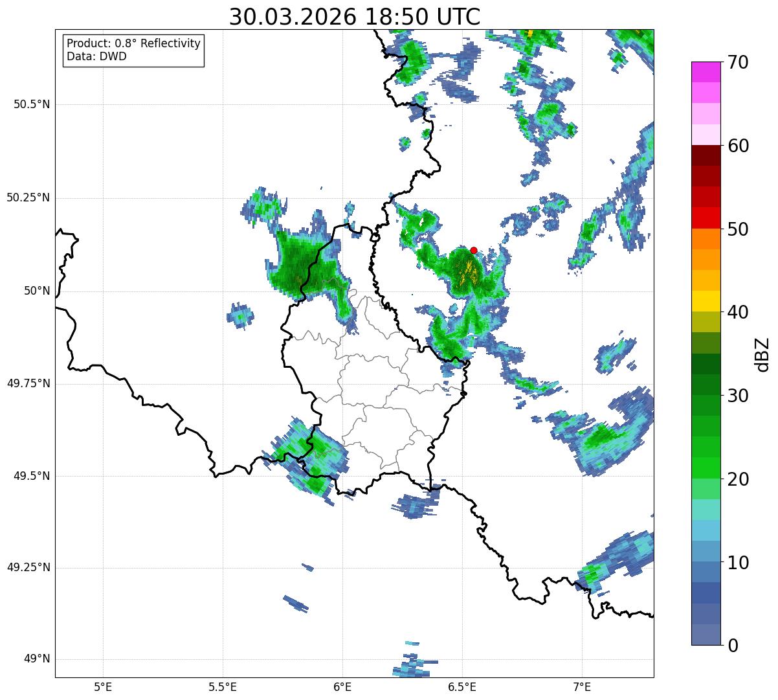Click the large green radar echo west of Luxembourg
This screenshot has height=700, width=778.
(303, 265)
